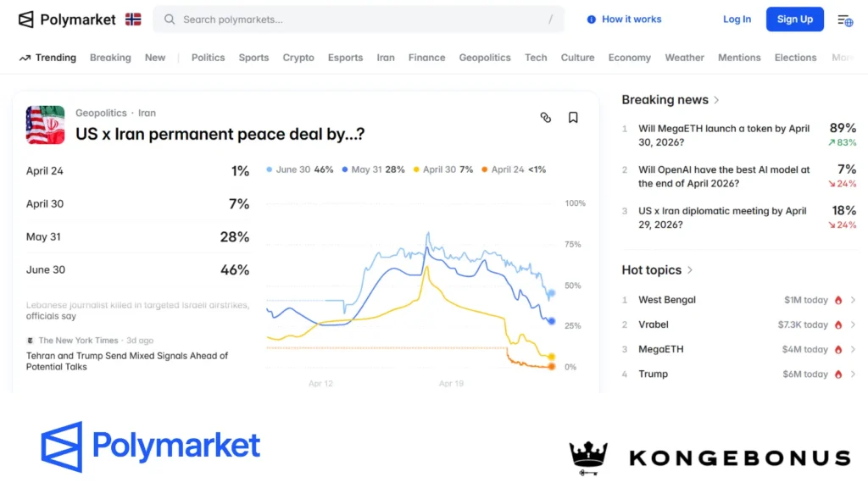868x488 pixels.
Task: Click the Log In link
Action: coord(737,19)
